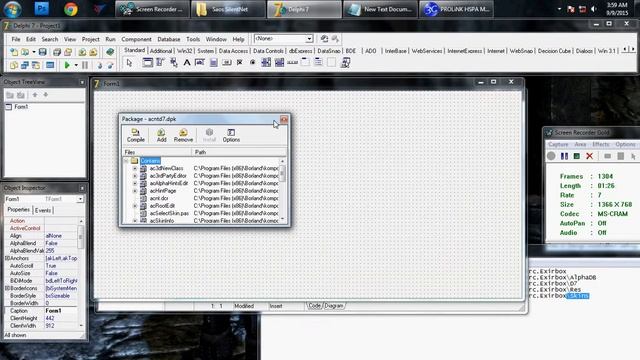The height and width of the screenshot is (360, 640).
Task: Click the Caption property value Form1
Action: [x=60, y=311]
